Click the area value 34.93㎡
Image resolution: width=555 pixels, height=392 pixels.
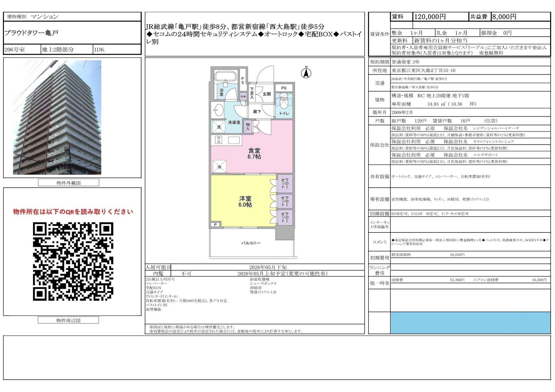(436, 104)
